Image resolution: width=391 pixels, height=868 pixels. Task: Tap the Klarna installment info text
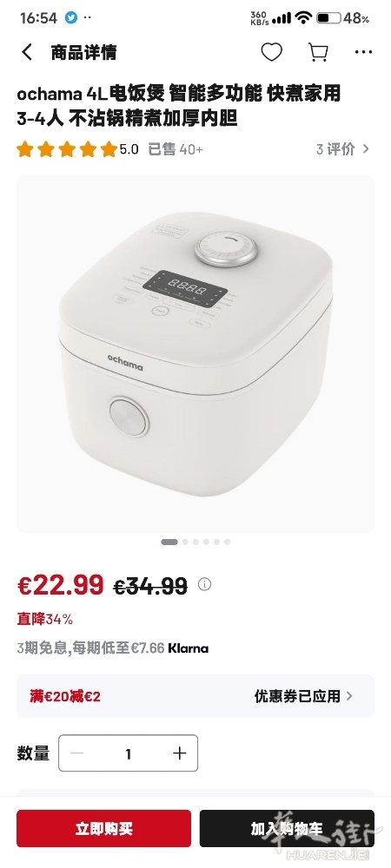(x=112, y=648)
